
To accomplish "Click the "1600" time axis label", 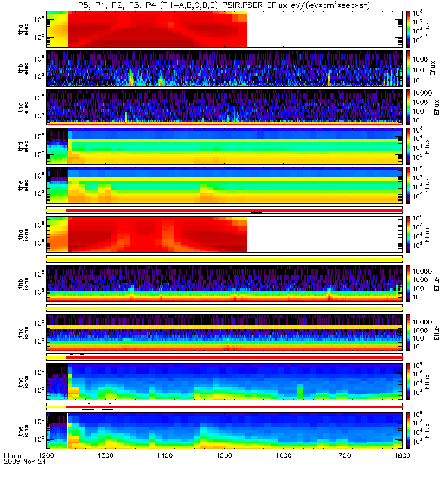I will tap(283, 455).
